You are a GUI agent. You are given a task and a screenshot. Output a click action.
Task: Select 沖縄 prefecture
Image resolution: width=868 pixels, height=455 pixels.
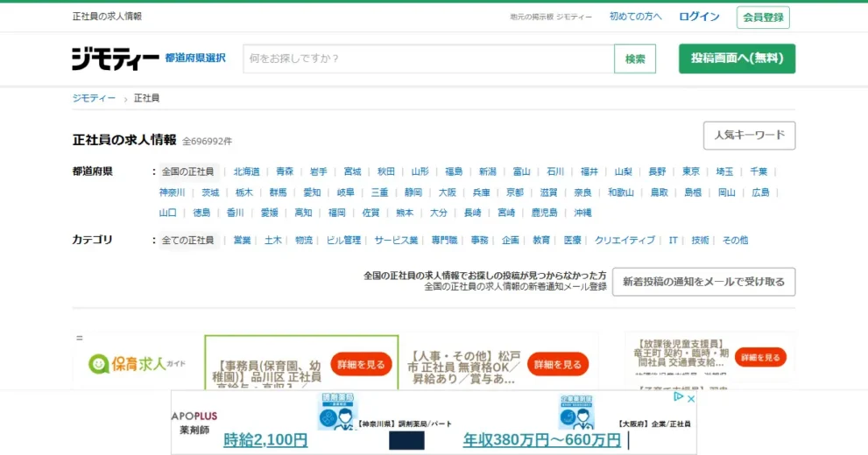pyautogui.click(x=582, y=213)
